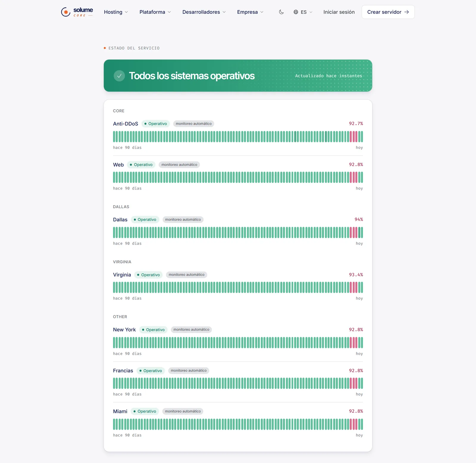Click Todos los sistemas operativos heading
Screen dimensions: 476x463
(x=192, y=76)
